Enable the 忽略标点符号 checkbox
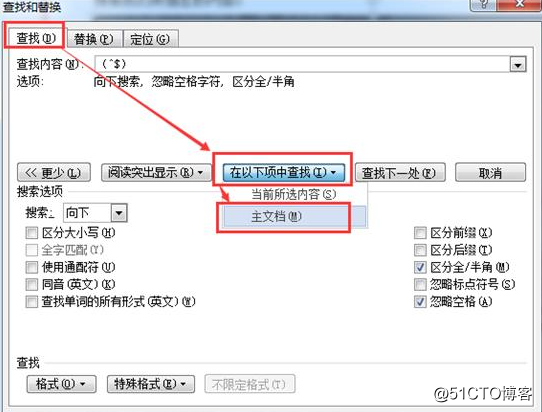 [x=420, y=284]
